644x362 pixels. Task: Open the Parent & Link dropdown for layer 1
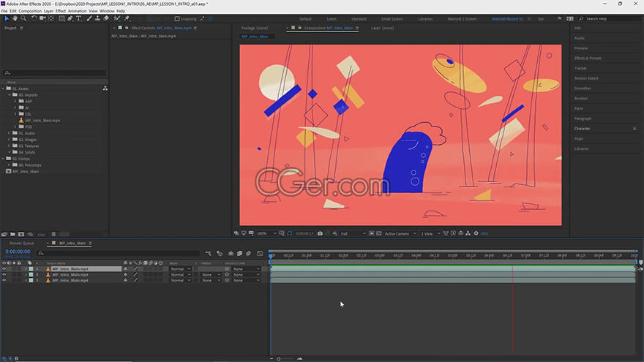click(x=247, y=269)
